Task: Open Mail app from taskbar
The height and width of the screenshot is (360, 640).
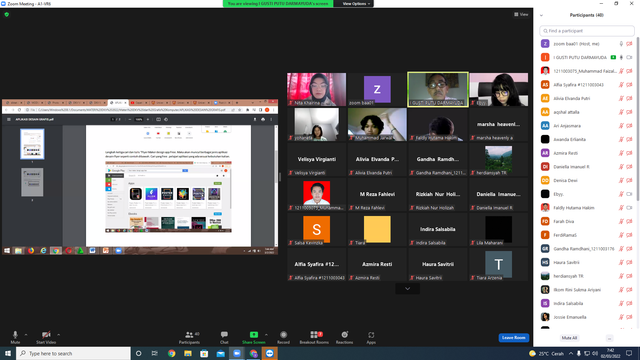Action: point(220,353)
